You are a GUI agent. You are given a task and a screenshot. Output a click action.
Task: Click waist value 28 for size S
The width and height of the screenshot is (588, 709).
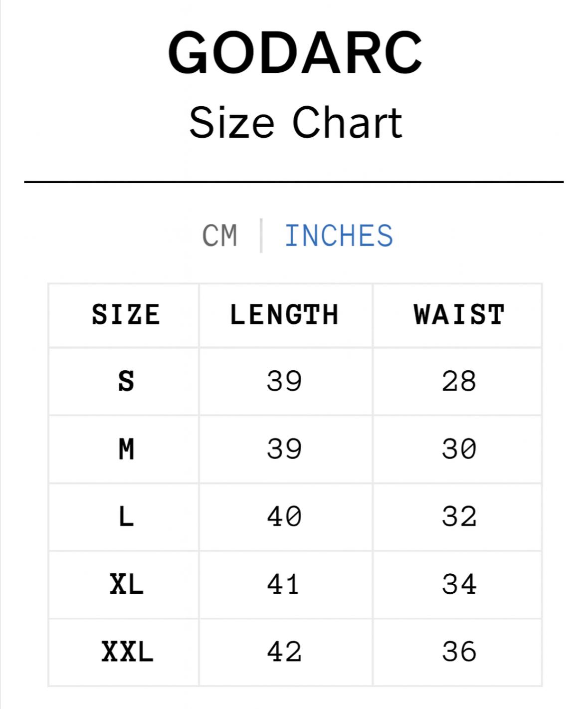coord(459,382)
